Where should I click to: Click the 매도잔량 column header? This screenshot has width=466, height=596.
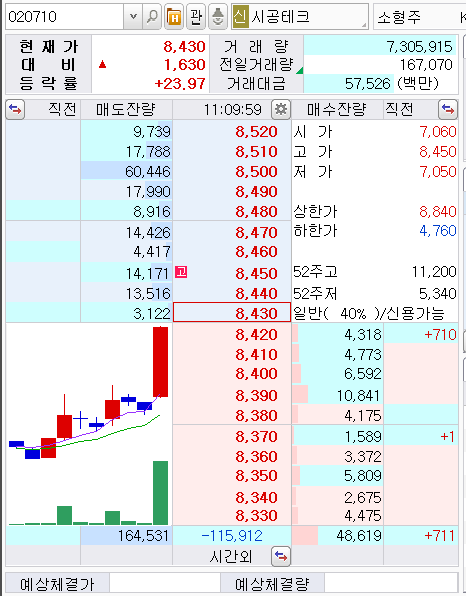[126, 110]
